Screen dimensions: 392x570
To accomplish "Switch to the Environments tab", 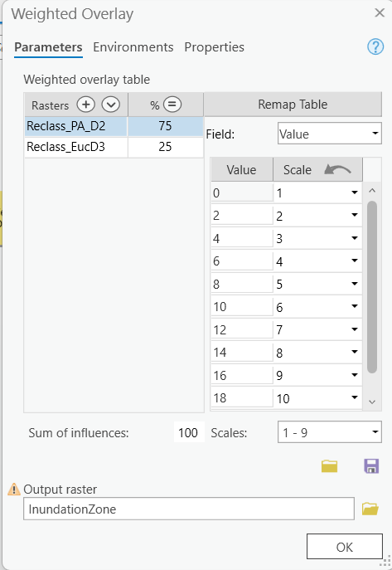I will (x=133, y=47).
